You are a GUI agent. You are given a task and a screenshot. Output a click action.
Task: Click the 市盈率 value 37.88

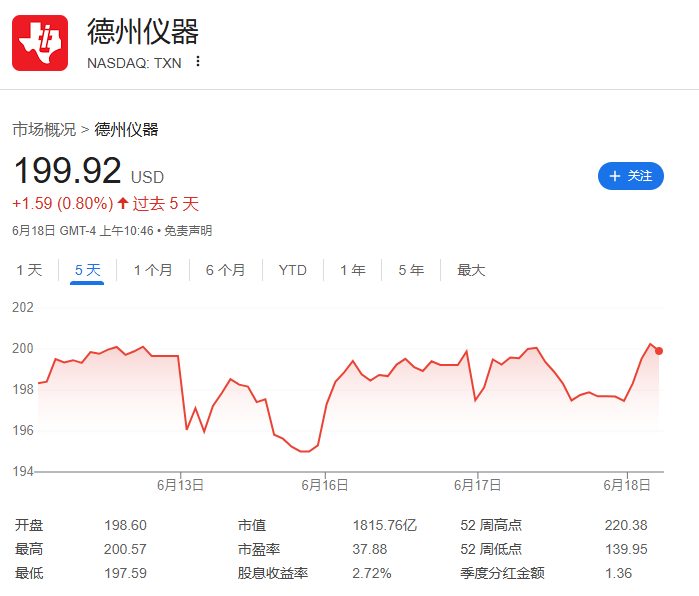coord(370,550)
